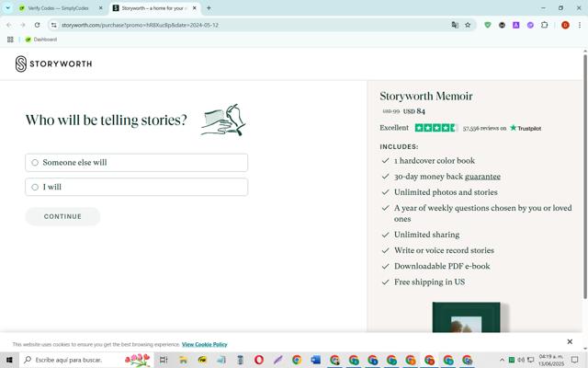
Task: Go forward in browser history
Action: [23, 25]
